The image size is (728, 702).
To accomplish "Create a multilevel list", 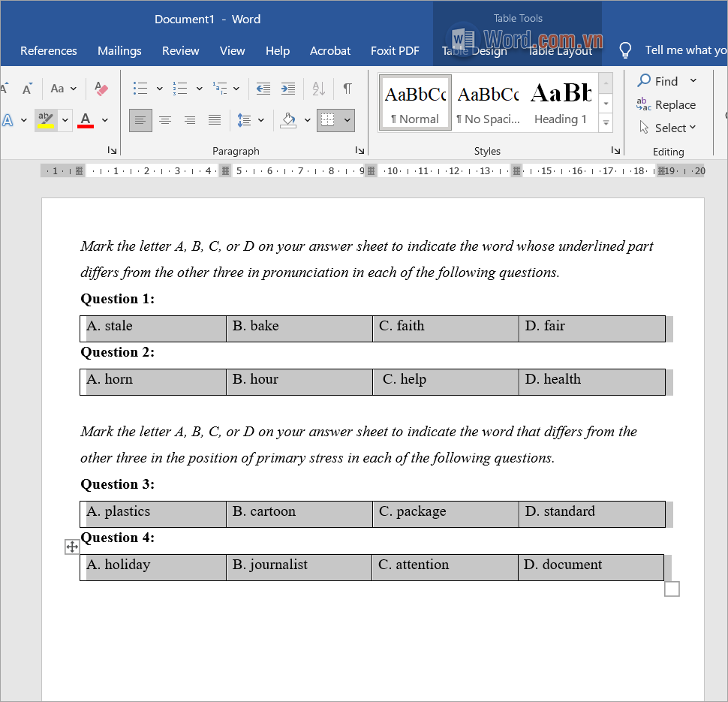I will point(220,89).
